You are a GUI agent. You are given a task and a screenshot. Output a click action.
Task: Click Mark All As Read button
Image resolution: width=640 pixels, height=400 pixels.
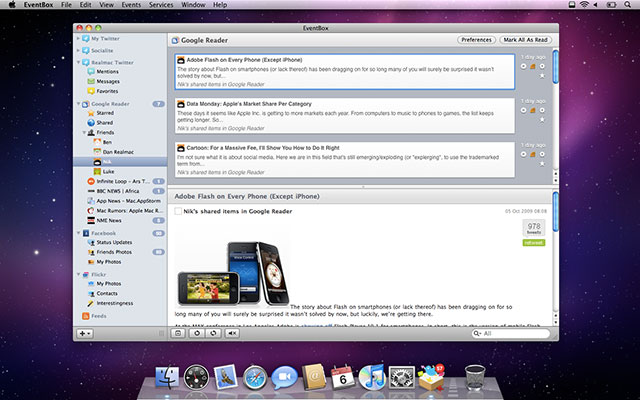pos(525,40)
